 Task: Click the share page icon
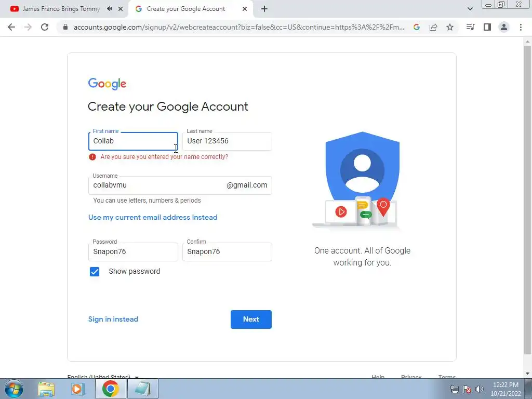coord(433,27)
